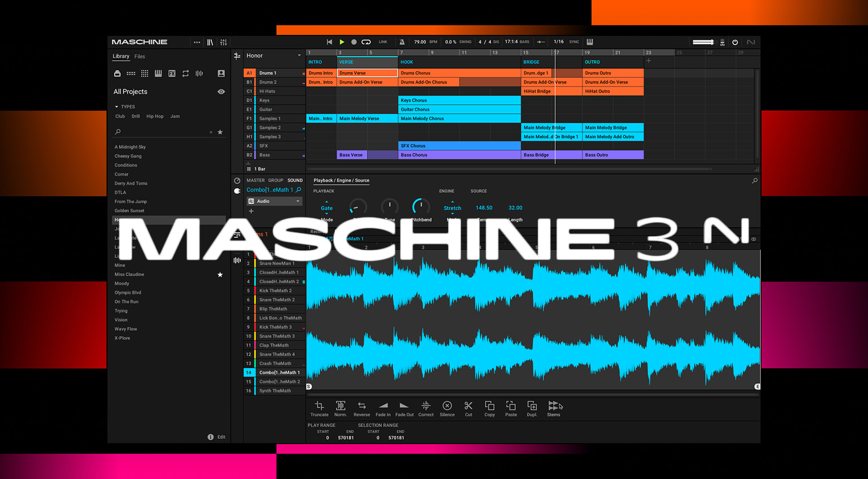Click the user avatar icon in the Library toolbar
The image size is (868, 479).
pyautogui.click(x=221, y=73)
